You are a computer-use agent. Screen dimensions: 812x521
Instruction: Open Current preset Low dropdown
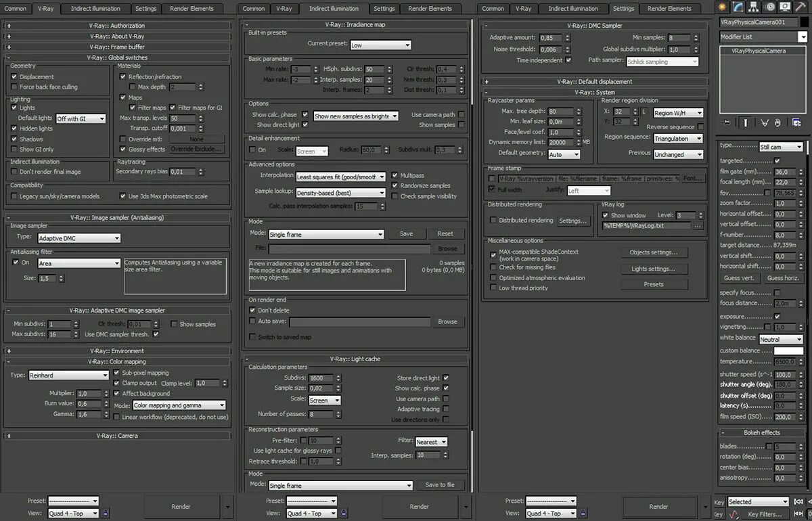tap(380, 45)
